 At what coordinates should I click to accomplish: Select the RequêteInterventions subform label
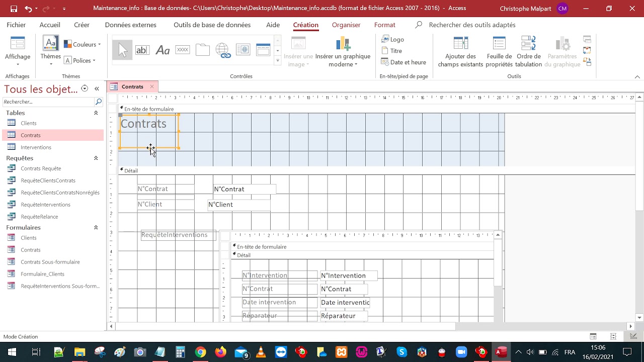coord(178,235)
